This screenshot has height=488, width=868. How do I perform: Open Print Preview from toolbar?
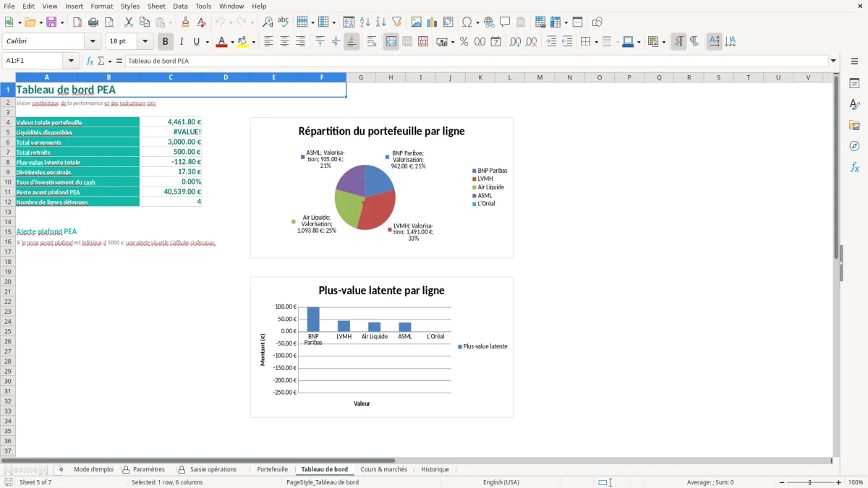pyautogui.click(x=109, y=22)
